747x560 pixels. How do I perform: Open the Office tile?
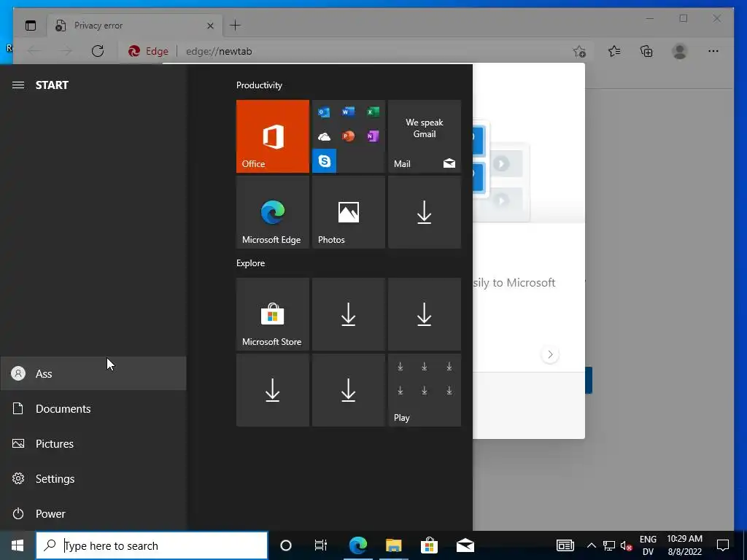pyautogui.click(x=273, y=136)
